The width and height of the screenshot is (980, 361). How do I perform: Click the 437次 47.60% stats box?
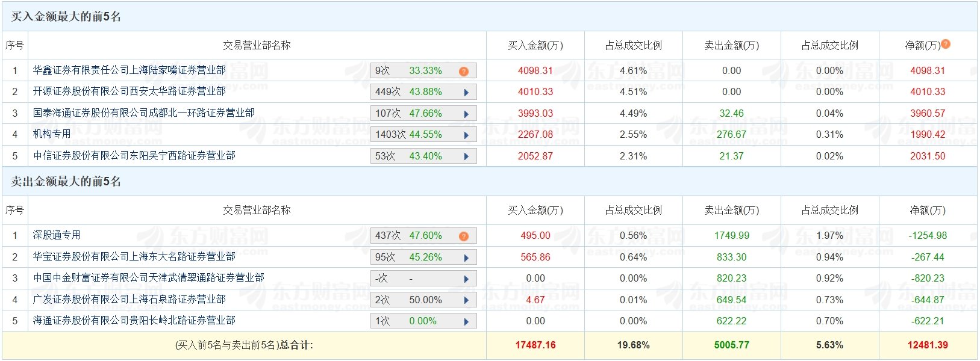pyautogui.click(x=423, y=236)
